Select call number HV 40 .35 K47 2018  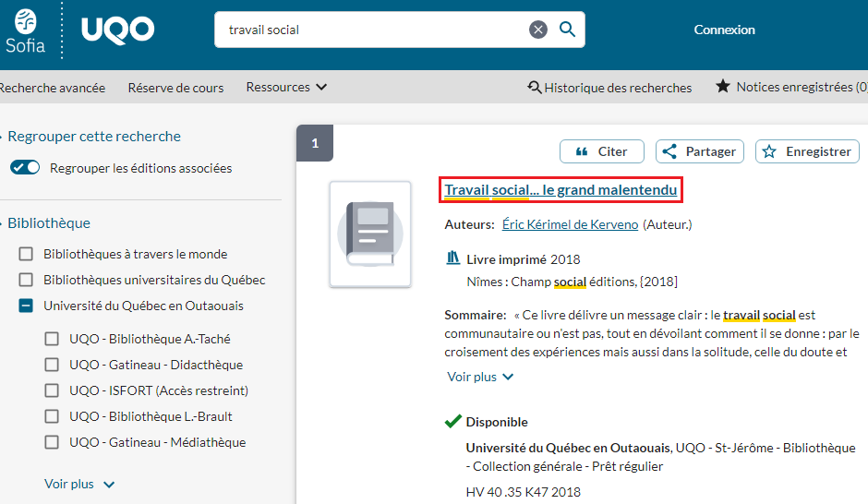click(524, 492)
